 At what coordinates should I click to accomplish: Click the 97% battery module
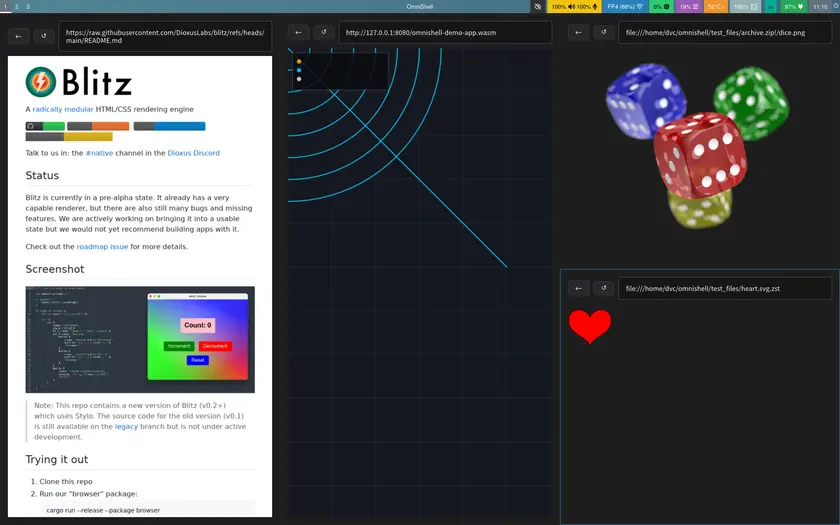point(794,6)
